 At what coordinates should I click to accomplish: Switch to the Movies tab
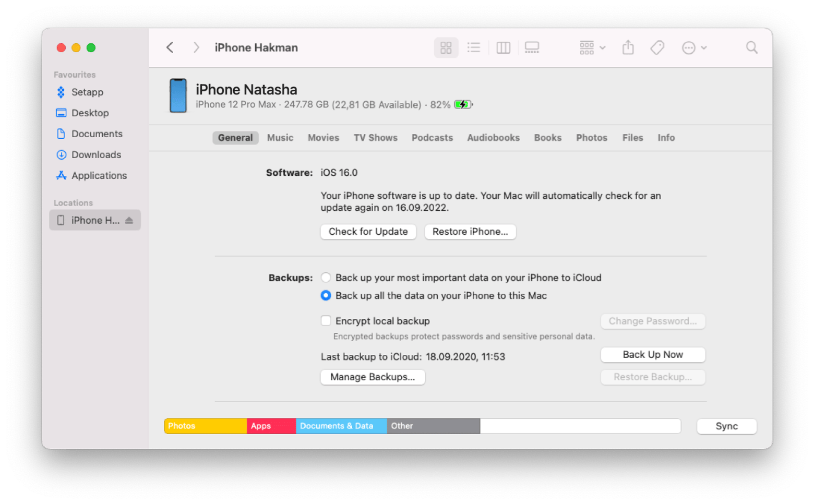[x=324, y=138]
